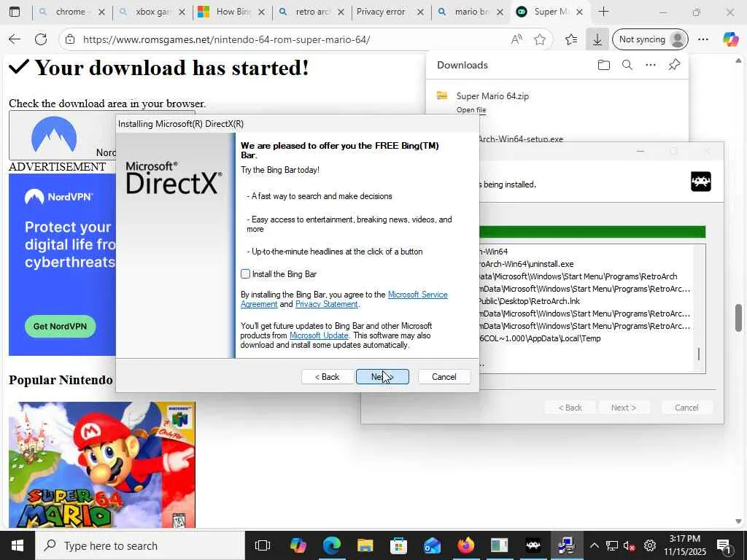Select the Public\Desktop\RetroArch.lnk log line

pos(530,301)
